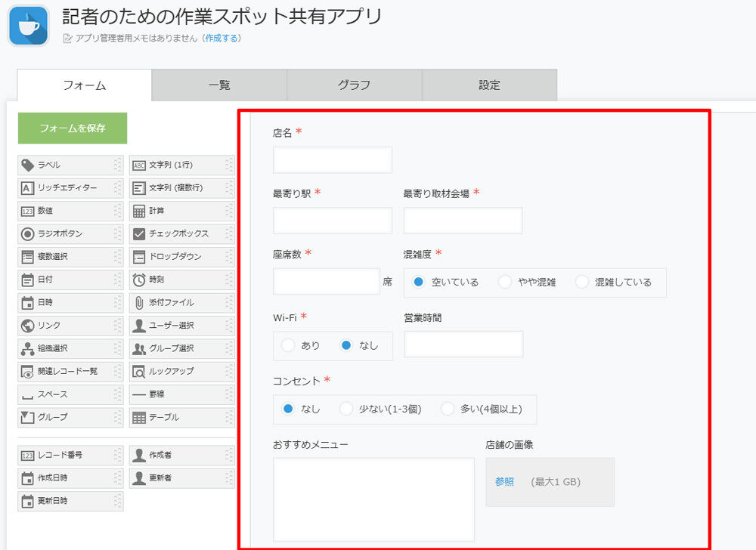
Task: Select the テーブル grid icon
Action: coord(139,418)
